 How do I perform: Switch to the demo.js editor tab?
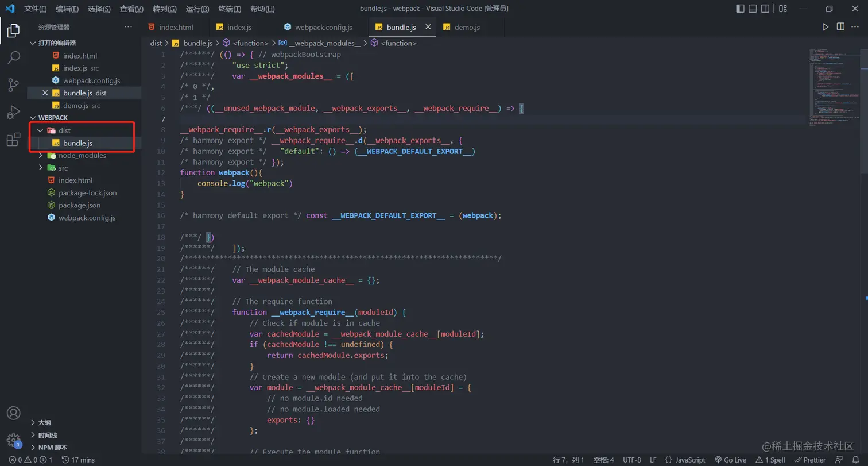(471, 27)
